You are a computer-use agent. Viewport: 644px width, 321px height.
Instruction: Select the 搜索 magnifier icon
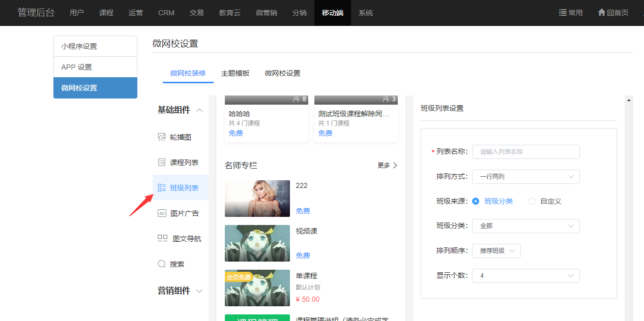[162, 264]
